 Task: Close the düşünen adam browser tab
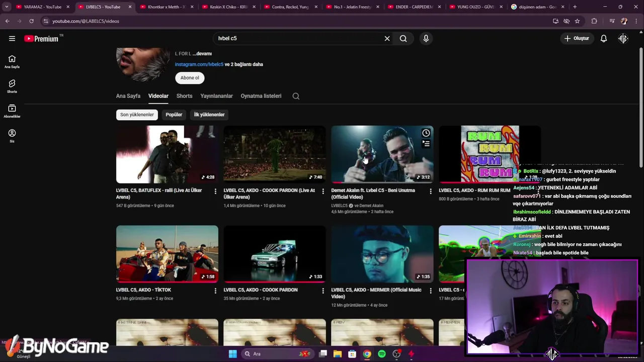point(562,7)
